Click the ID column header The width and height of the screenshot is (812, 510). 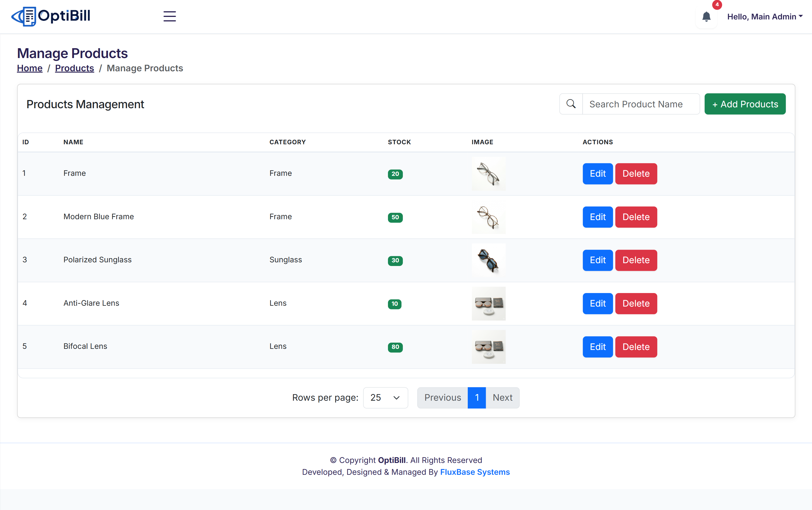[x=26, y=142]
